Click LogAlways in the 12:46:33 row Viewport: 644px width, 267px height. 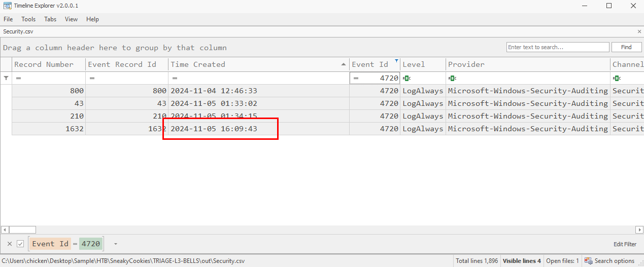(x=423, y=91)
